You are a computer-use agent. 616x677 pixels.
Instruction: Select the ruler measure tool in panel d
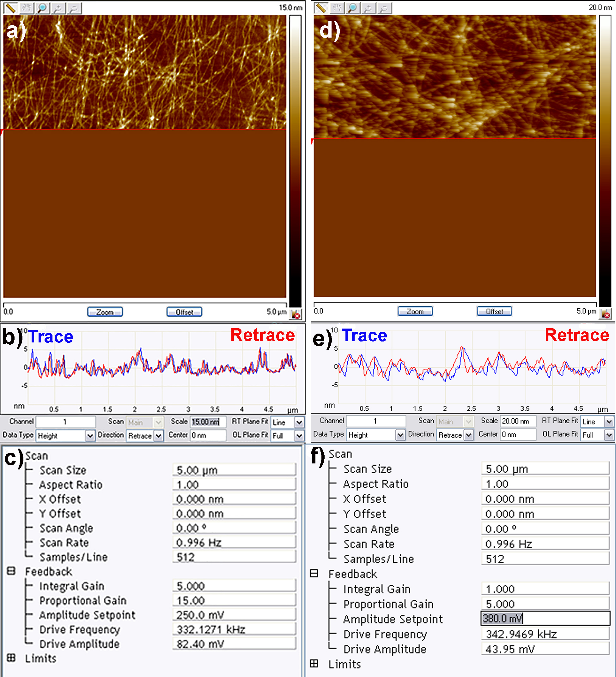point(320,8)
